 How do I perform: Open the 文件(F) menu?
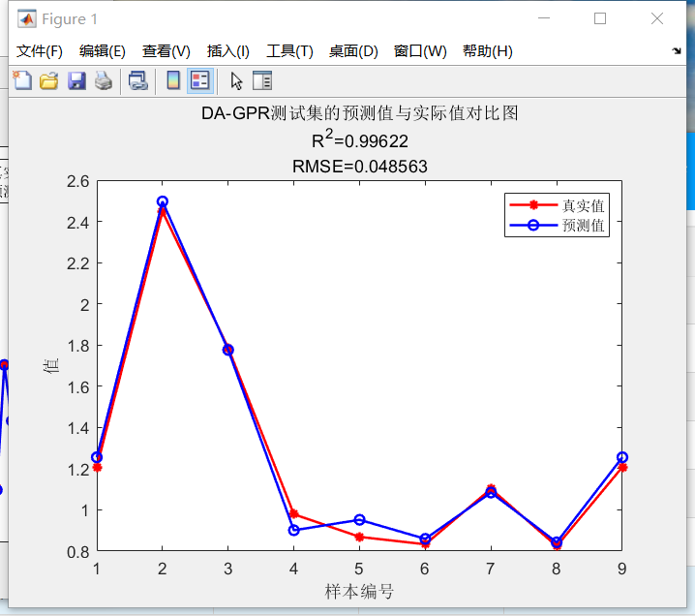click(x=40, y=51)
